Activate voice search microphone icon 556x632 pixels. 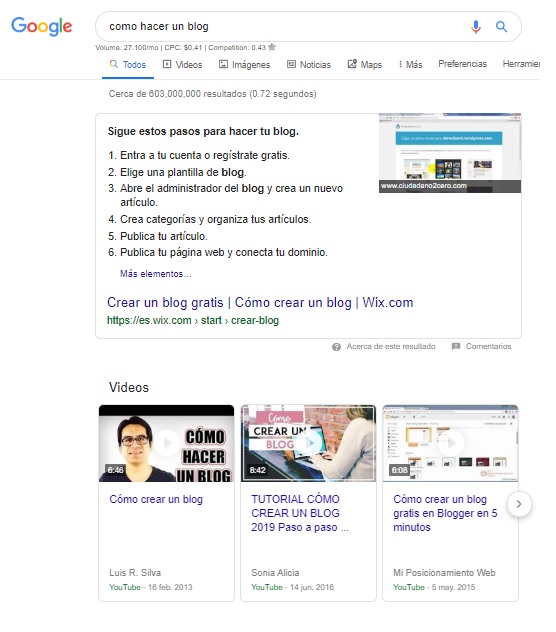476,27
